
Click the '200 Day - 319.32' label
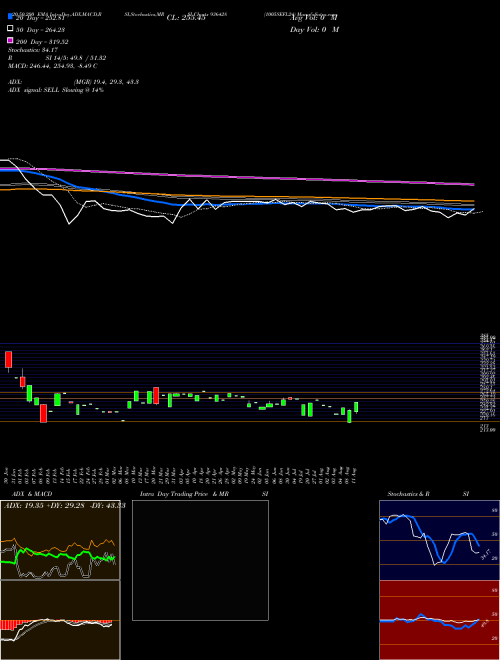pos(42,42)
